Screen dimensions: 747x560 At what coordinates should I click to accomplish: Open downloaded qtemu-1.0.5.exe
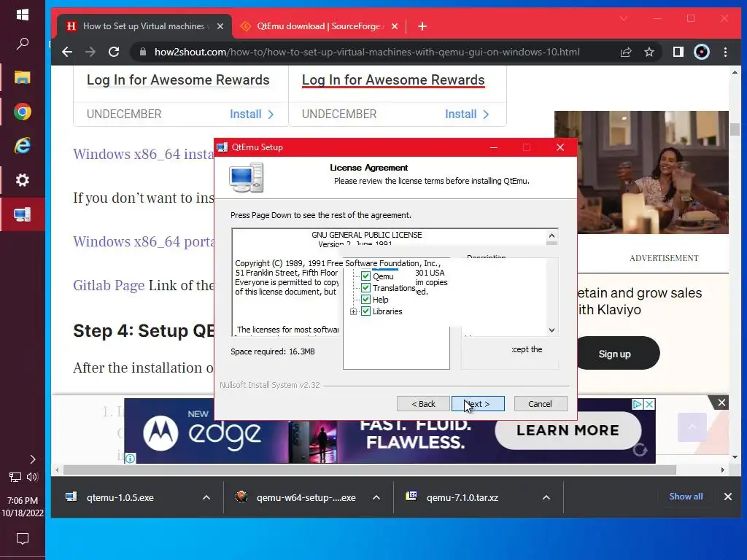tap(120, 497)
